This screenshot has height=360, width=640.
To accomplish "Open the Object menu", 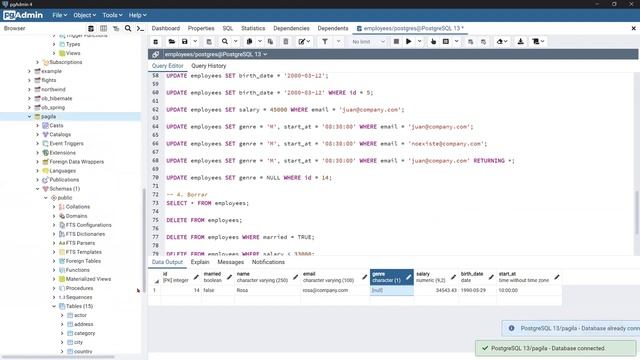I will tap(84, 15).
